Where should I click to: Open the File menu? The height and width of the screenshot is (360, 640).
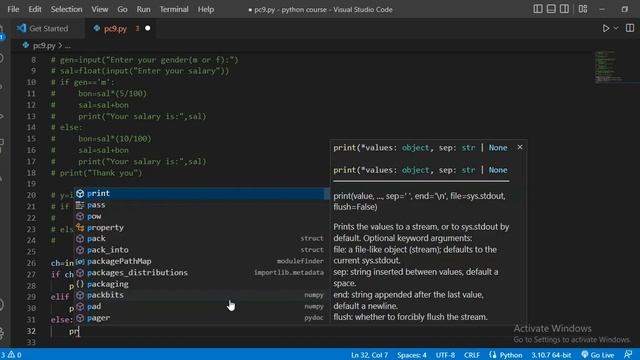(13, 9)
